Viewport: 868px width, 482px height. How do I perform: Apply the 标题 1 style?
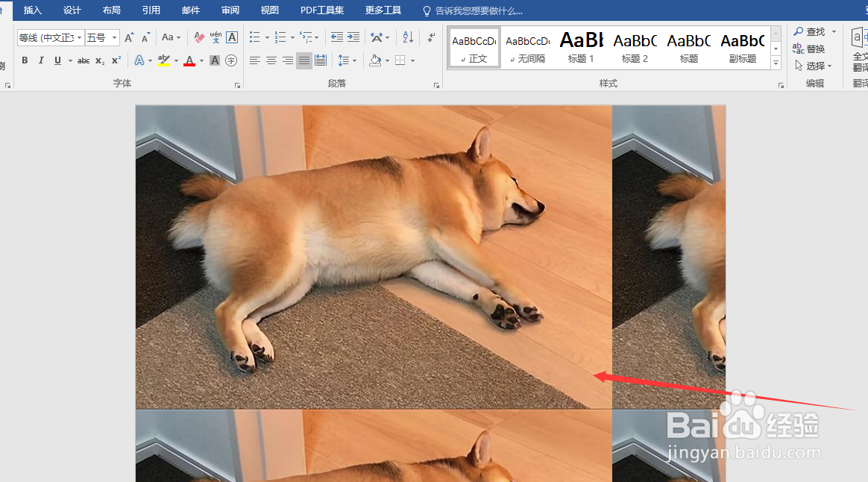point(581,48)
